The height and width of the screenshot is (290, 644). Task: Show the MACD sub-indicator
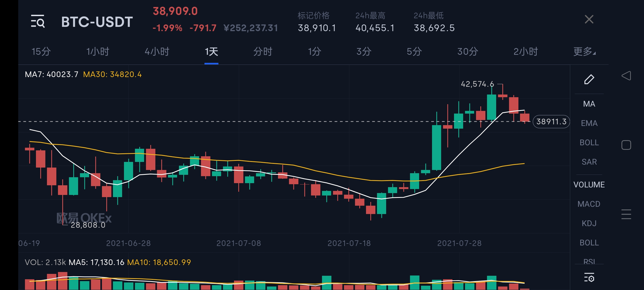pyautogui.click(x=589, y=204)
